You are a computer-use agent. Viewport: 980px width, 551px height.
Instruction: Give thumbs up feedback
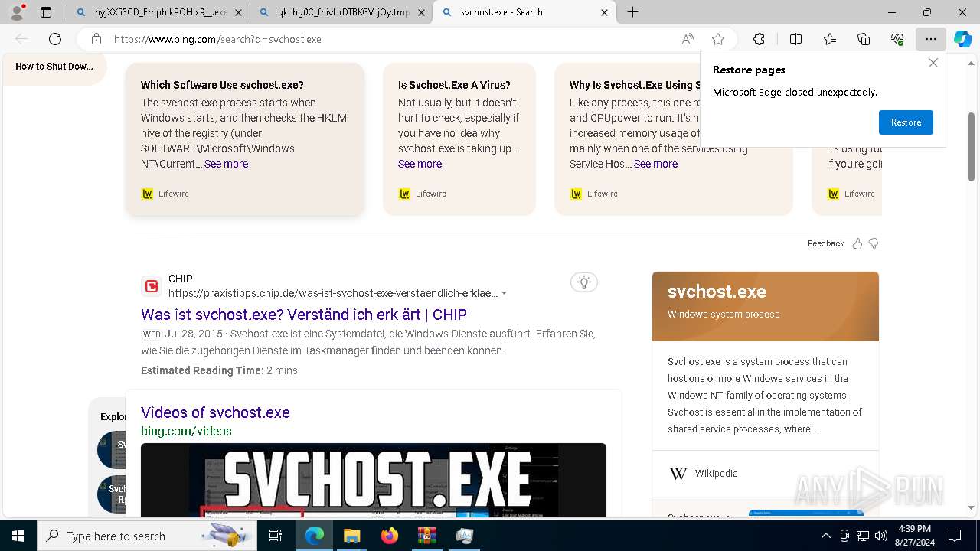tap(857, 243)
